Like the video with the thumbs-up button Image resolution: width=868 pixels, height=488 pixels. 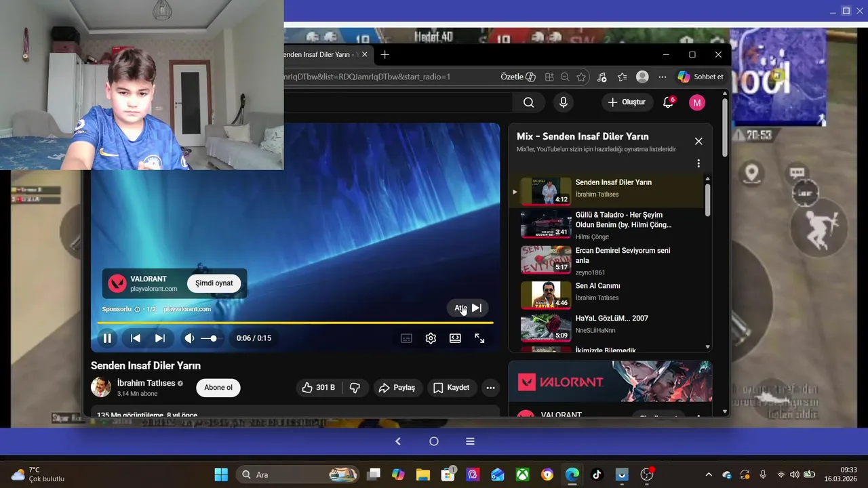pyautogui.click(x=318, y=388)
